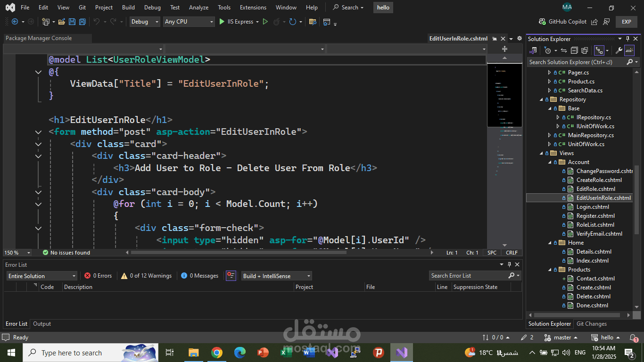Click the MA account avatar
This screenshot has width=644, height=362.
[x=567, y=8]
